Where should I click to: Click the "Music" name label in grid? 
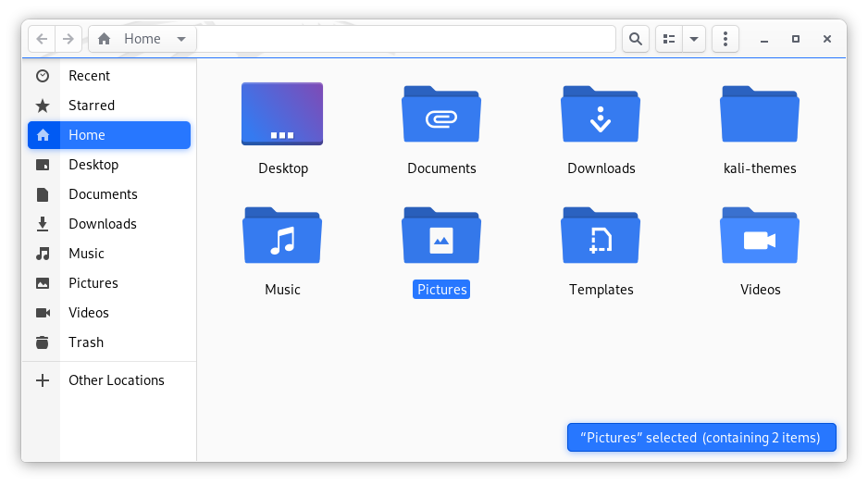pyautogui.click(x=282, y=290)
